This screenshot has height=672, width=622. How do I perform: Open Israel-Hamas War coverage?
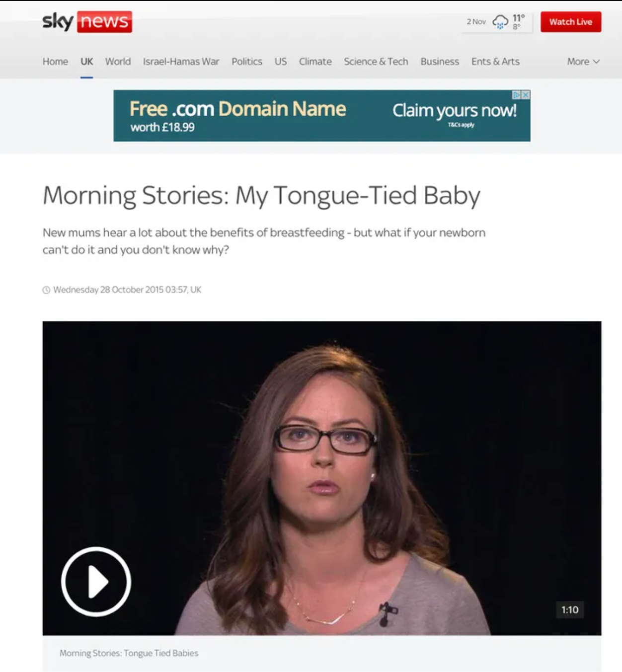click(x=181, y=62)
